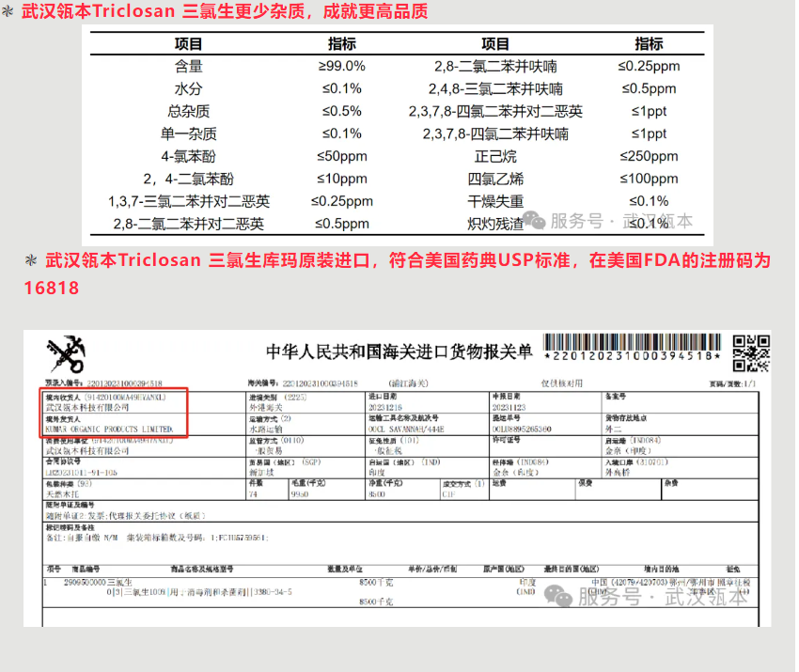Click '武汉瓴本科技有限公司' under 境内收货人
Viewport: 799px width, 672px height.
click(87, 408)
